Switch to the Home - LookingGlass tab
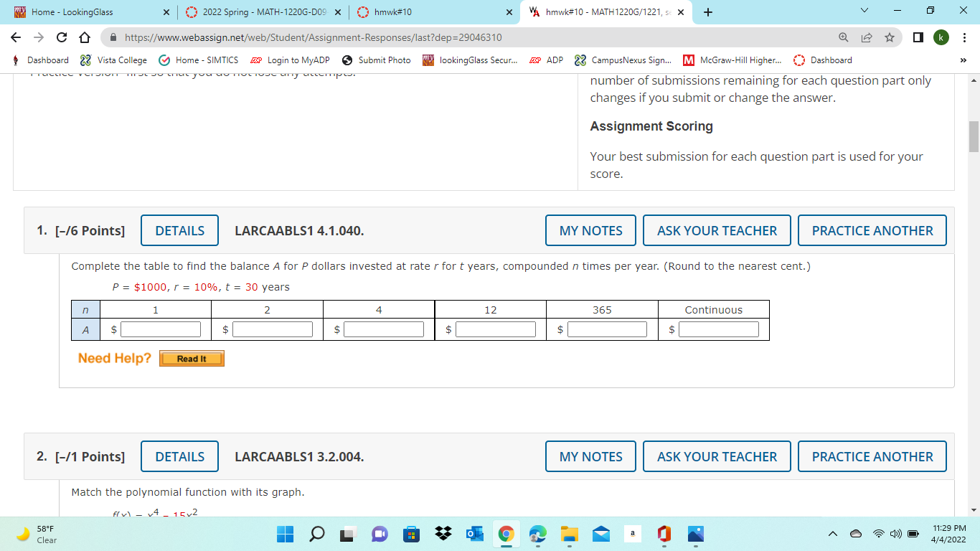 pyautogui.click(x=89, y=12)
